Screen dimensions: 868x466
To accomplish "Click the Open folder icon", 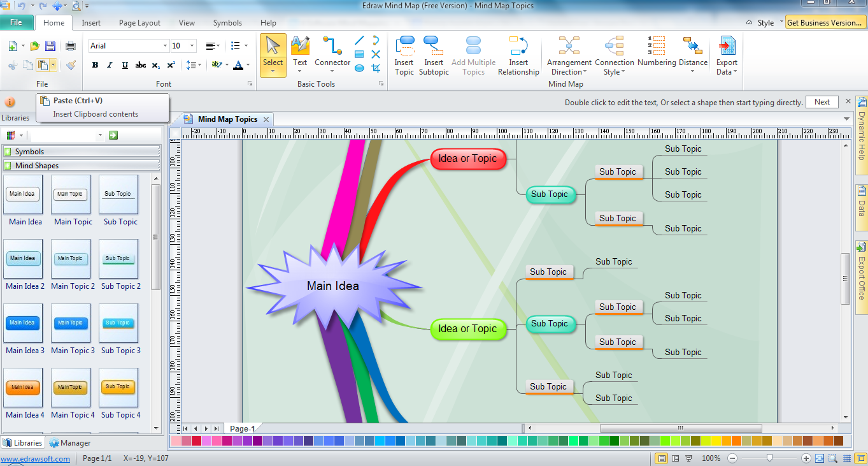I will [34, 46].
